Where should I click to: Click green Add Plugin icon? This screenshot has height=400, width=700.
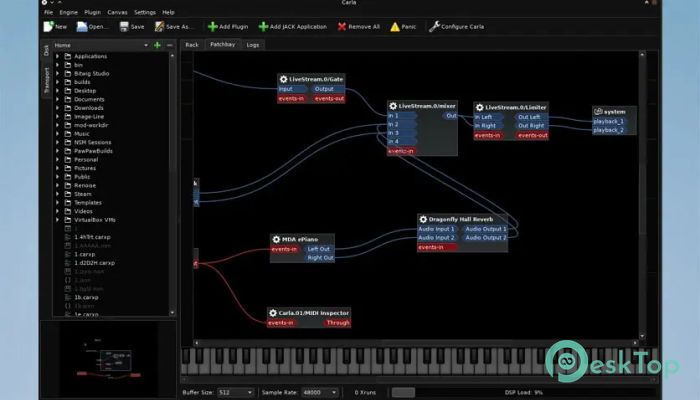point(212,26)
